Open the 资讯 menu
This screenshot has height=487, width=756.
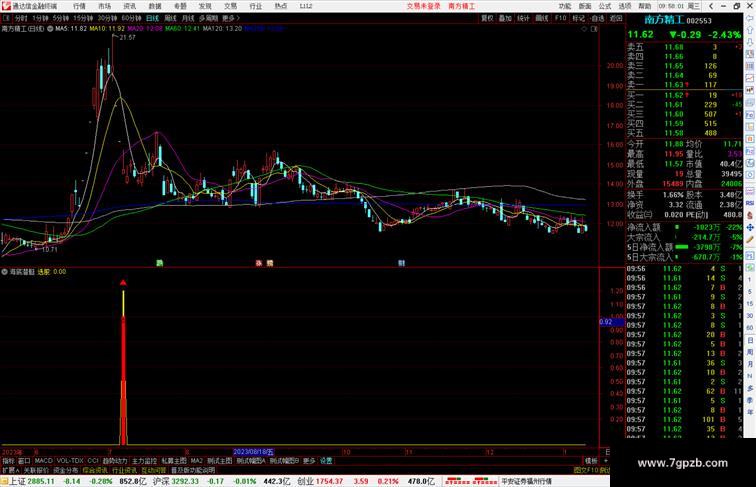tap(130, 6)
